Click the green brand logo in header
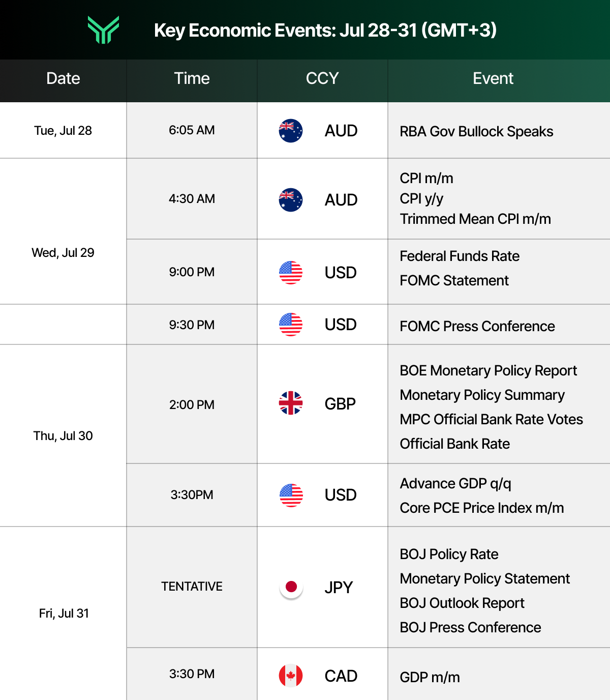 tap(103, 30)
